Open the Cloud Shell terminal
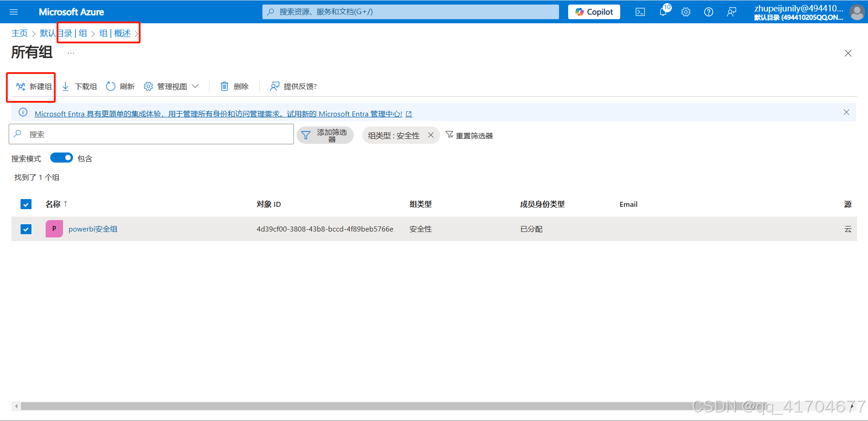 [640, 12]
